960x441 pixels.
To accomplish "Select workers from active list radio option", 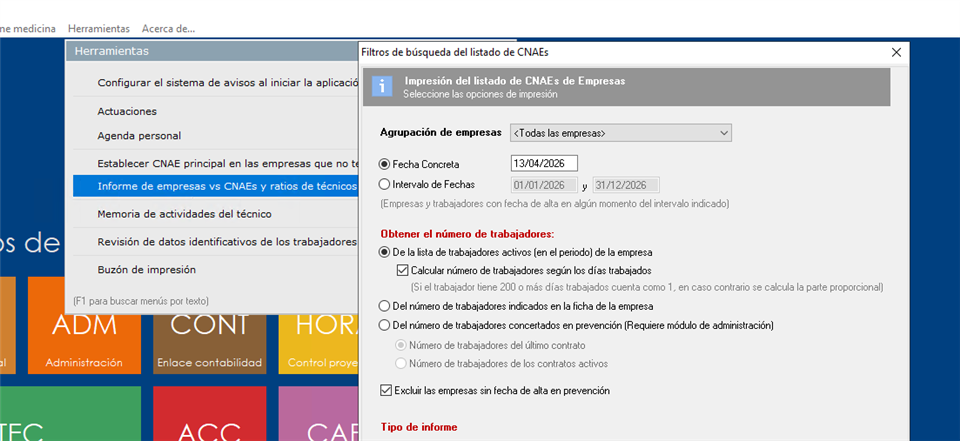I will pyautogui.click(x=385, y=253).
